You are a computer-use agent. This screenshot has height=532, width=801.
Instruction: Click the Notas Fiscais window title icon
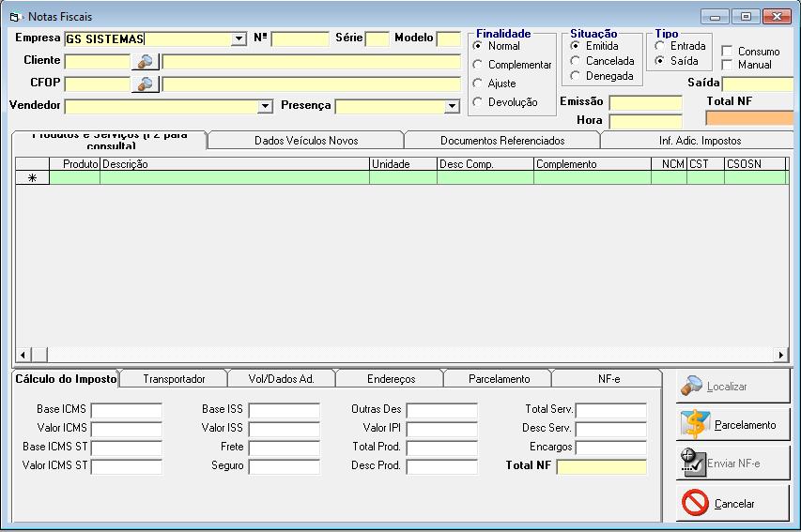[x=14, y=17]
